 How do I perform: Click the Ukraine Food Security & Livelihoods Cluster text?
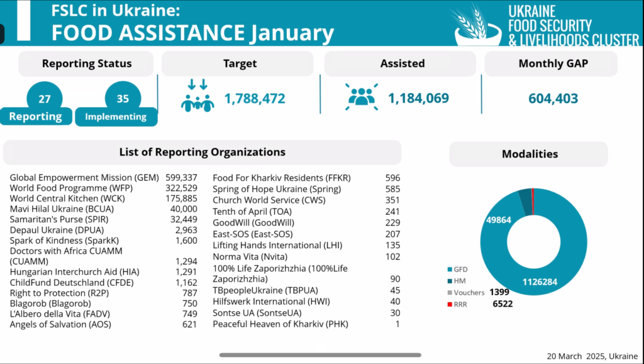[574, 25]
